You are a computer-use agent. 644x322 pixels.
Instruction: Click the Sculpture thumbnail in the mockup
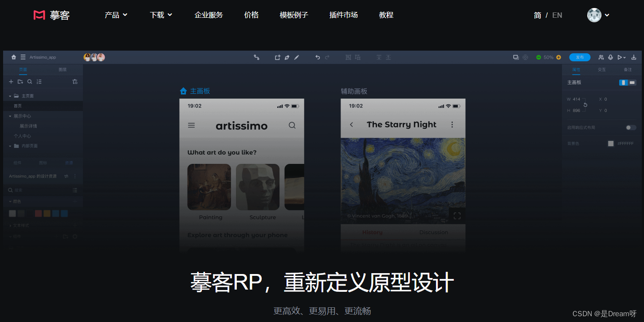tap(258, 187)
